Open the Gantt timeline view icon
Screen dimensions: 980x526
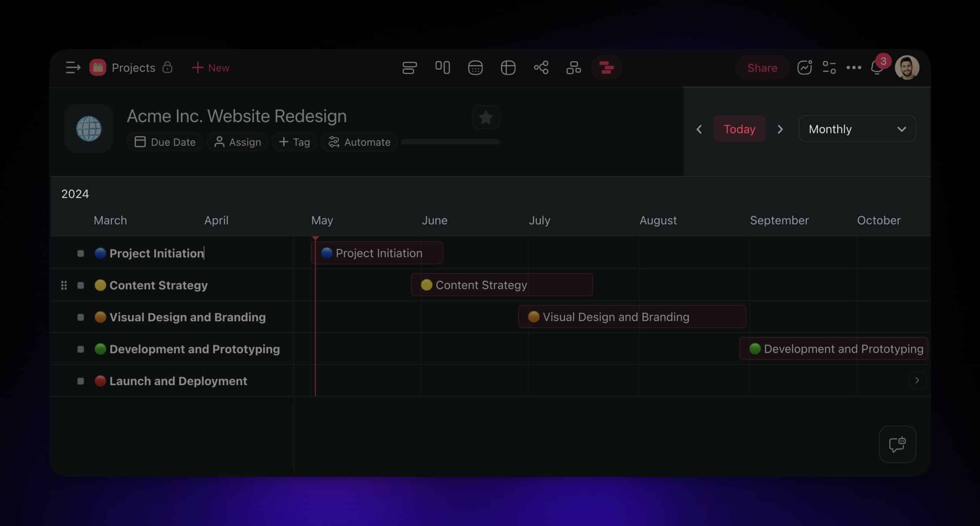click(606, 68)
